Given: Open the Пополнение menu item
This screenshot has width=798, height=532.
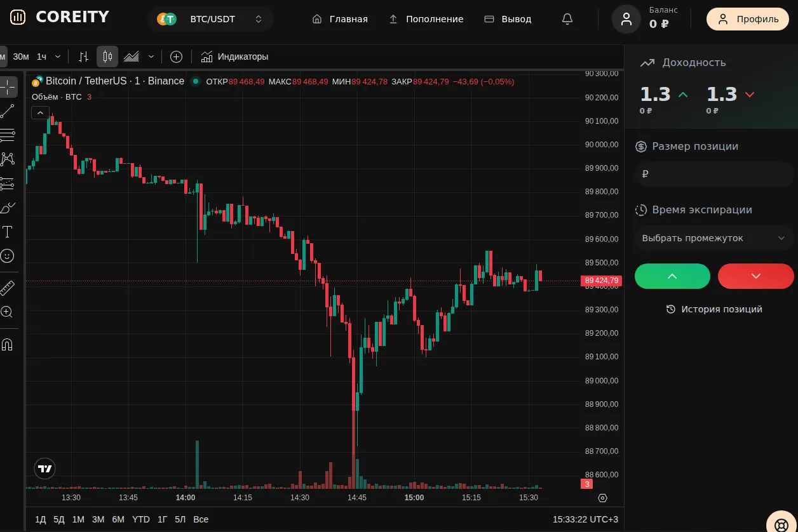Looking at the screenshot, I should tap(426, 19).
